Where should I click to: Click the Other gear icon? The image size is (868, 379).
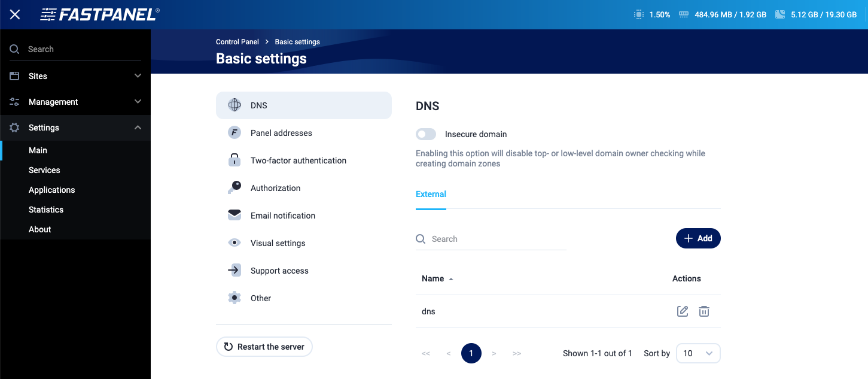point(234,298)
